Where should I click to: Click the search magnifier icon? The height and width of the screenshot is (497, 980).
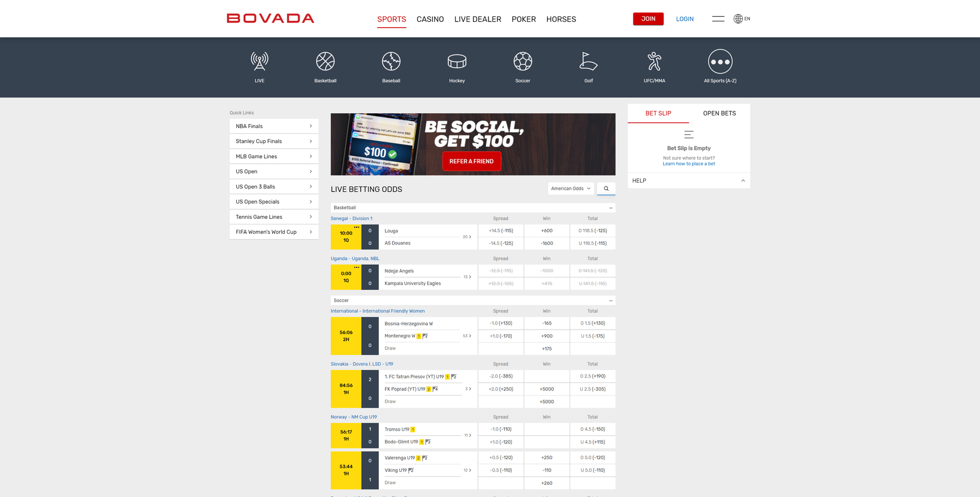[606, 188]
